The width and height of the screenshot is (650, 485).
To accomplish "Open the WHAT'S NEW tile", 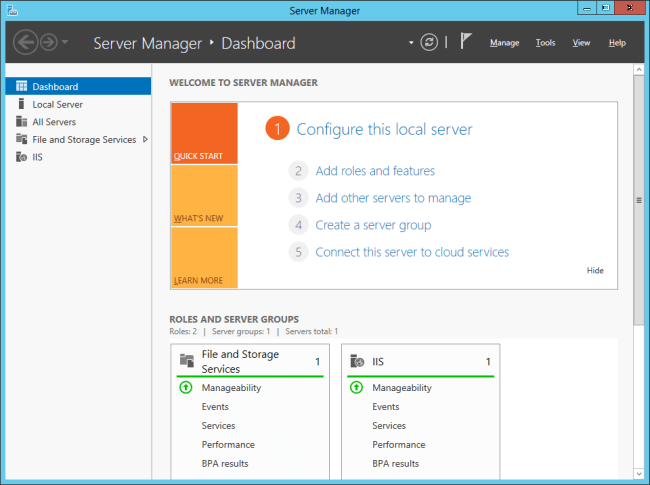I will point(204,196).
